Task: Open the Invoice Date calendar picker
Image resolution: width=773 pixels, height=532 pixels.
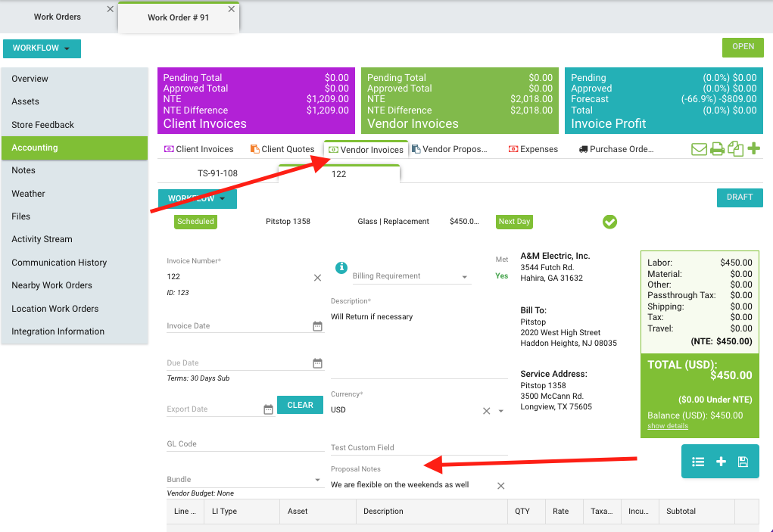Action: (x=317, y=326)
